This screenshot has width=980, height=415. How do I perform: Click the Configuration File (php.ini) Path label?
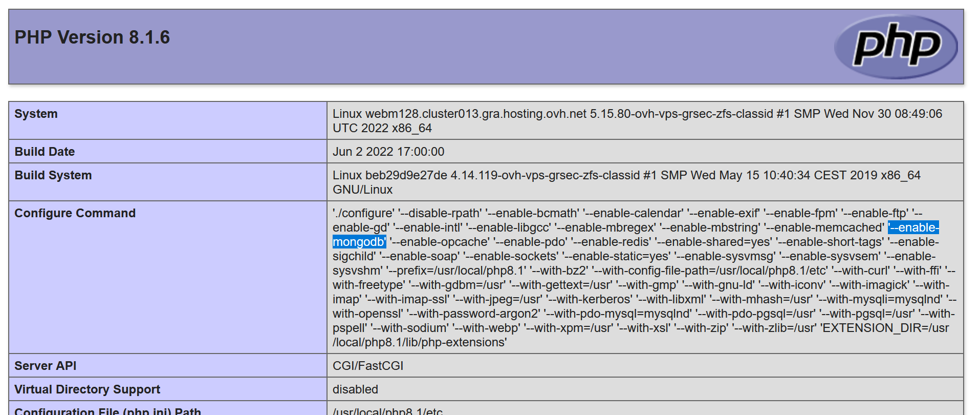pyautogui.click(x=107, y=411)
